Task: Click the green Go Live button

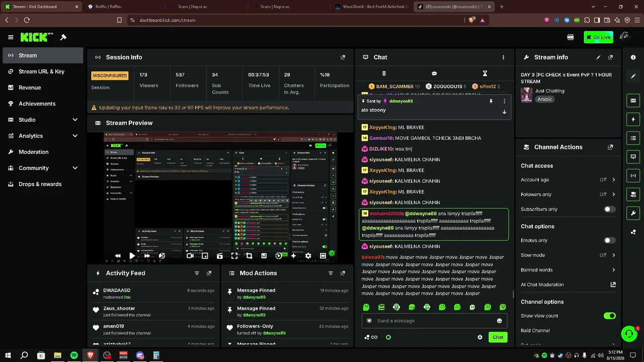Action: point(598,37)
